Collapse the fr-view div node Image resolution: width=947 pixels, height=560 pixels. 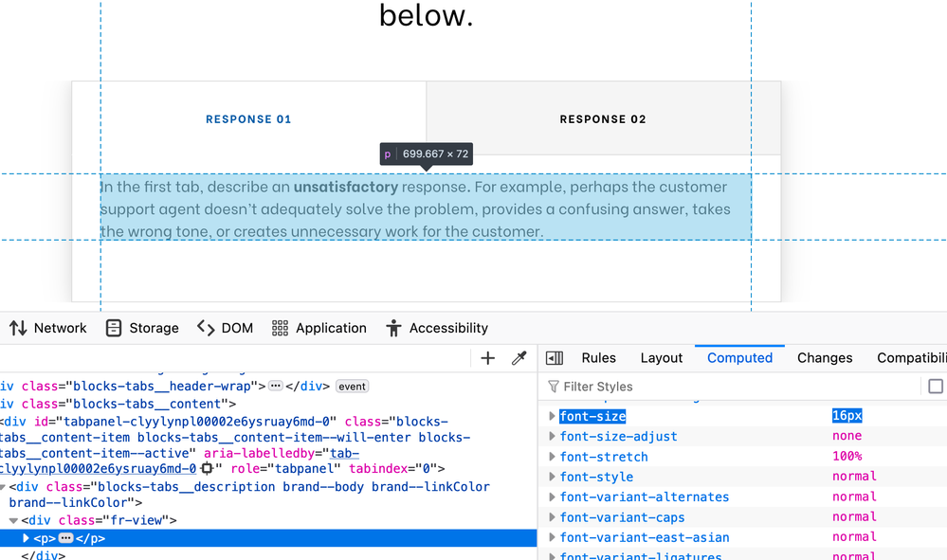[14, 520]
